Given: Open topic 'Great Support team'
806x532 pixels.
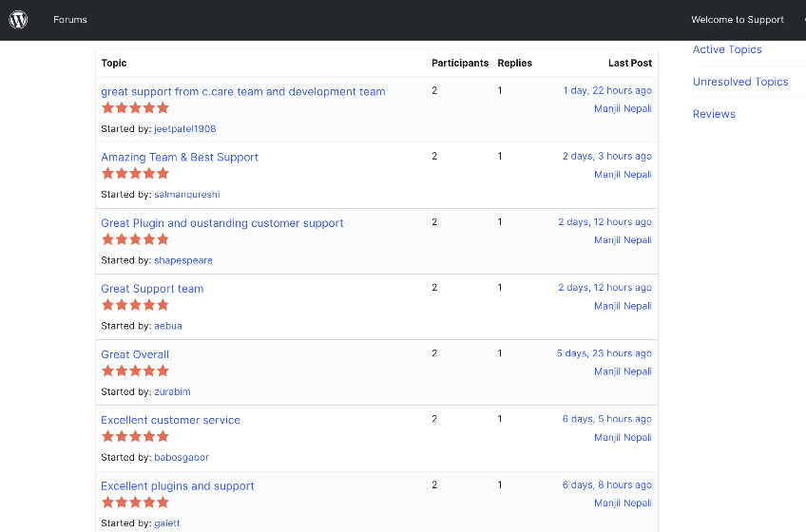Looking at the screenshot, I should (152, 289).
